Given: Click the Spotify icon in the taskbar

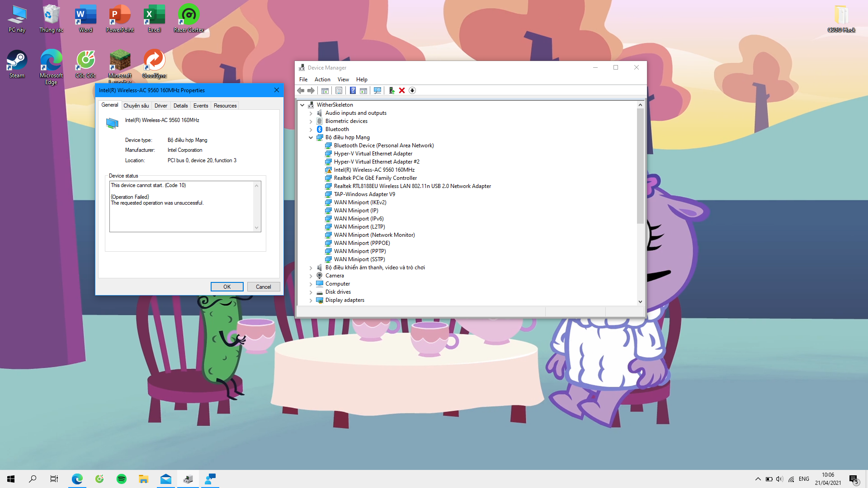Looking at the screenshot, I should (122, 479).
